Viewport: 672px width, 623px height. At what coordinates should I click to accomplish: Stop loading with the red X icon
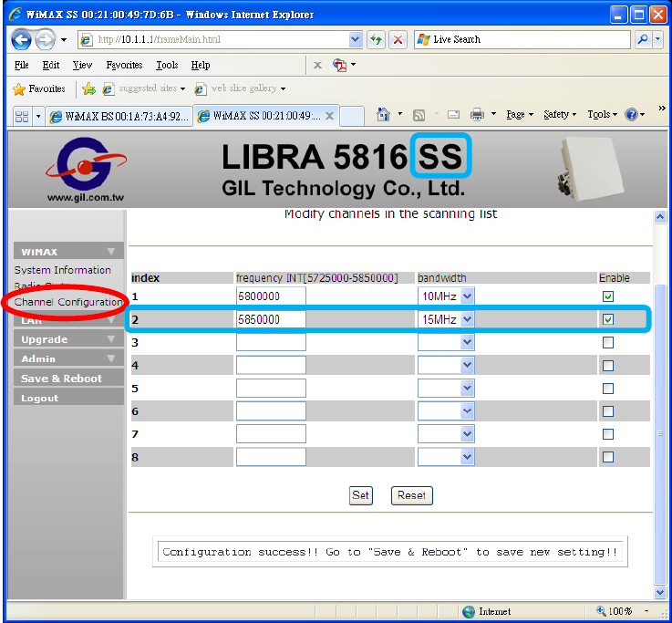[398, 40]
